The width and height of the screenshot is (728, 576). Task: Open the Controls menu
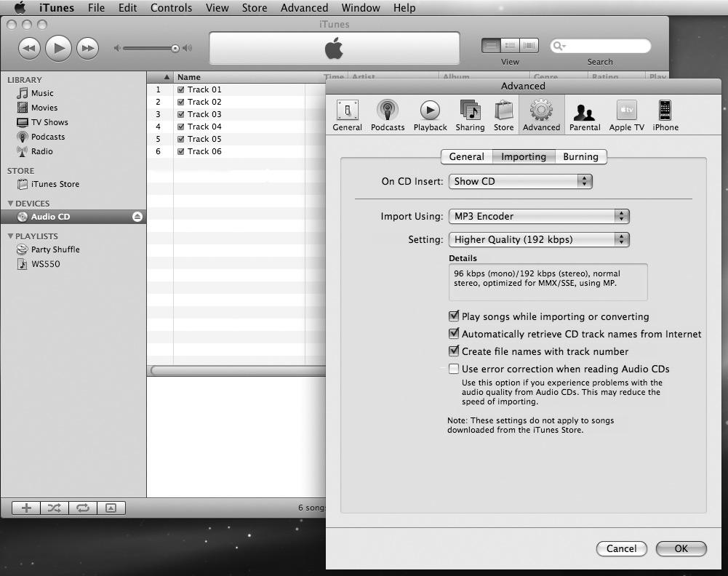(x=171, y=7)
